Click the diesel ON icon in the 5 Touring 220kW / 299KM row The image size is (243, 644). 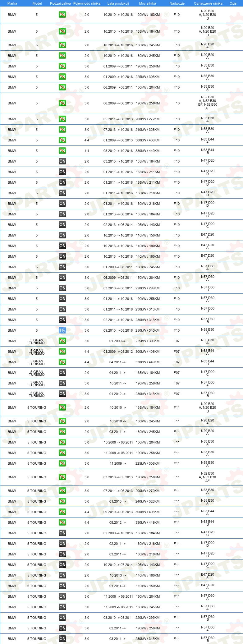(62, 618)
